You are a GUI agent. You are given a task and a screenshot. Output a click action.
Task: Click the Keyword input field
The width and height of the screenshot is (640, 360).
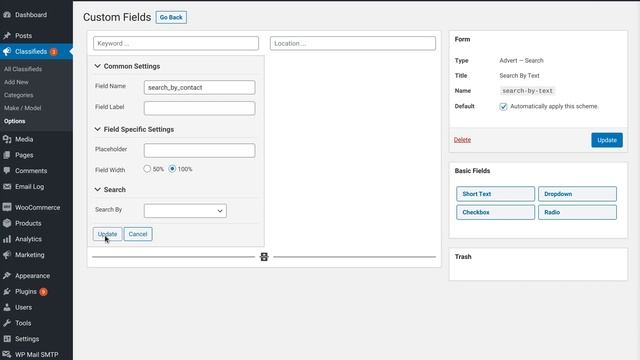176,43
